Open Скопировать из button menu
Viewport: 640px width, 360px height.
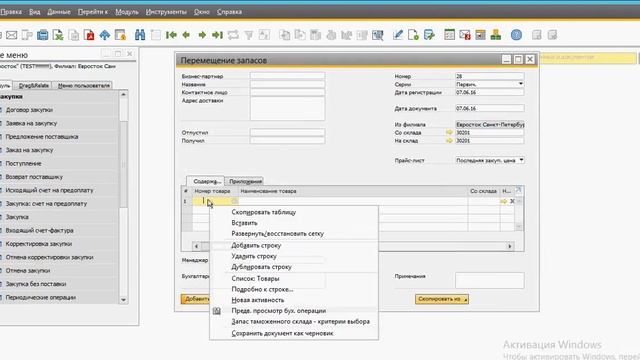[442, 299]
